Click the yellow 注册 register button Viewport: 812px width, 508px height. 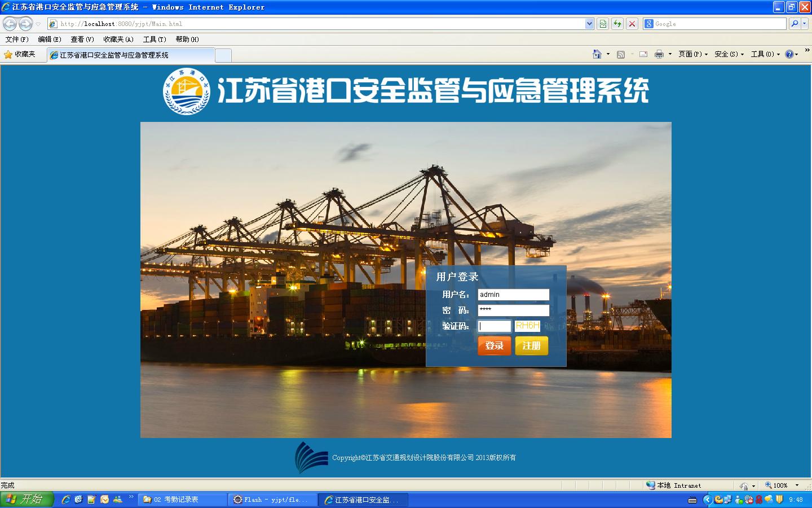531,345
